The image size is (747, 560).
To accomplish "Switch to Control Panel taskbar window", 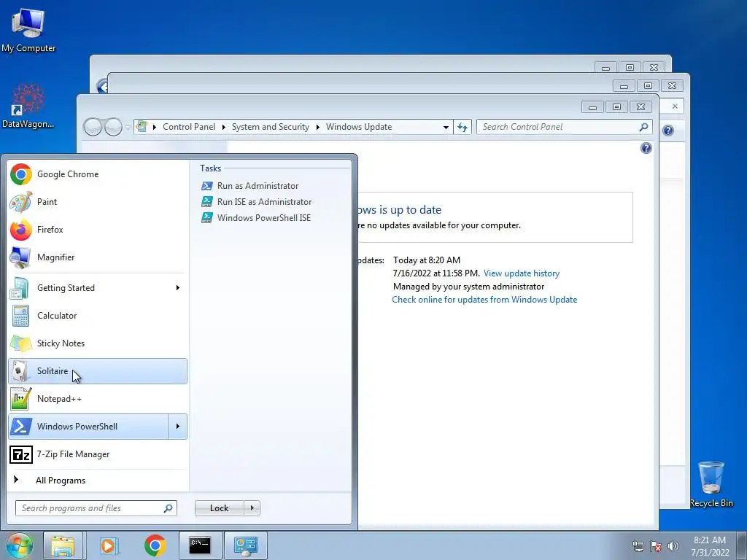I will pyautogui.click(x=246, y=545).
